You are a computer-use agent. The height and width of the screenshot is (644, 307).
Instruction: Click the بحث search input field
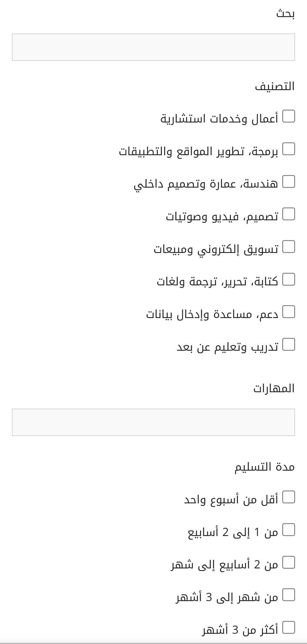(153, 47)
